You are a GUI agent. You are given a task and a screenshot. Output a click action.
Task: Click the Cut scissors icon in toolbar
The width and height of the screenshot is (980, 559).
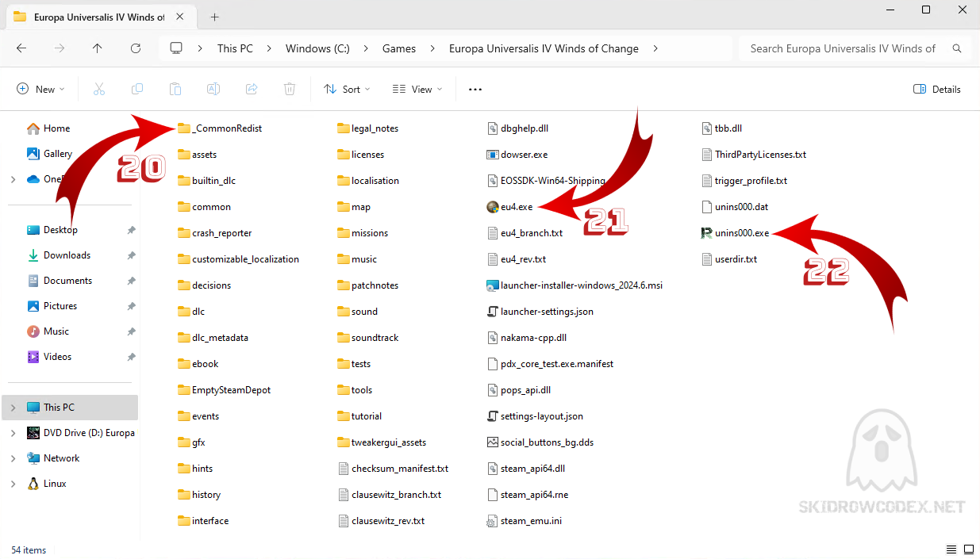coord(99,90)
